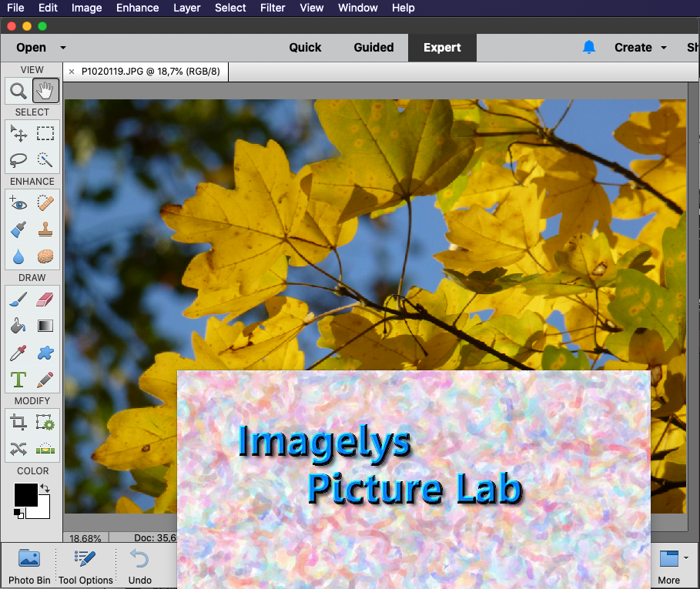Open the black foreground color swatch

(25, 495)
